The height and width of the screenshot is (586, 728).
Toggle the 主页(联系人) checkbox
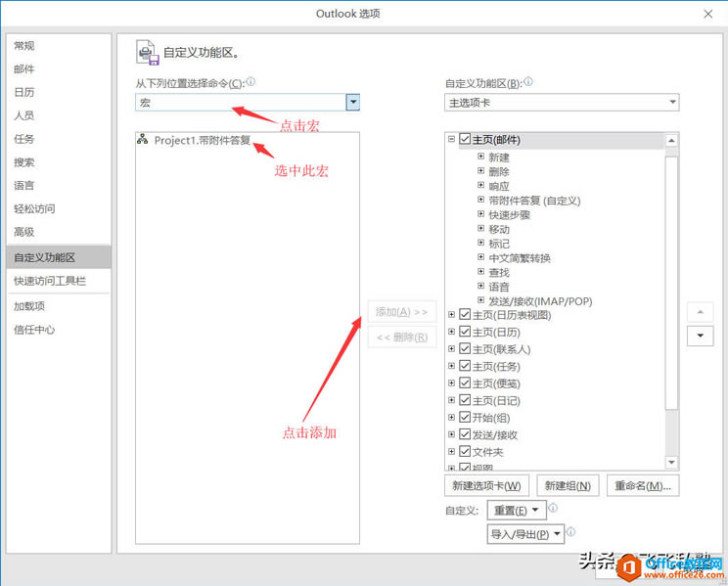coord(465,348)
